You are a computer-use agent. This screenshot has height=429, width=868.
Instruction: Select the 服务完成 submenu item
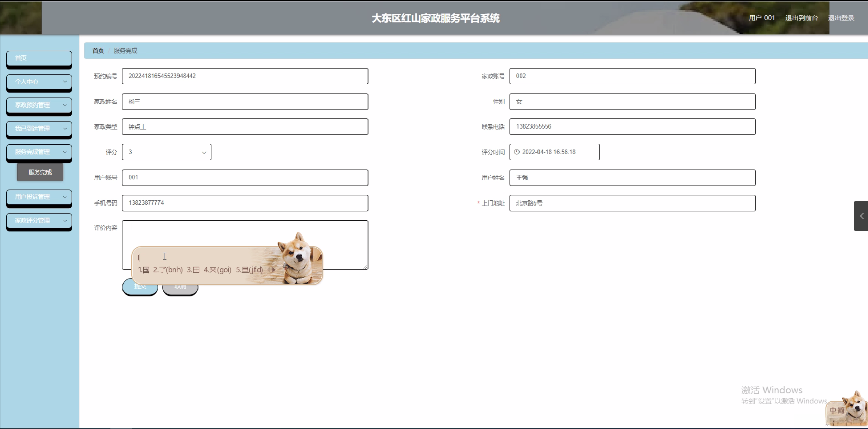(40, 172)
